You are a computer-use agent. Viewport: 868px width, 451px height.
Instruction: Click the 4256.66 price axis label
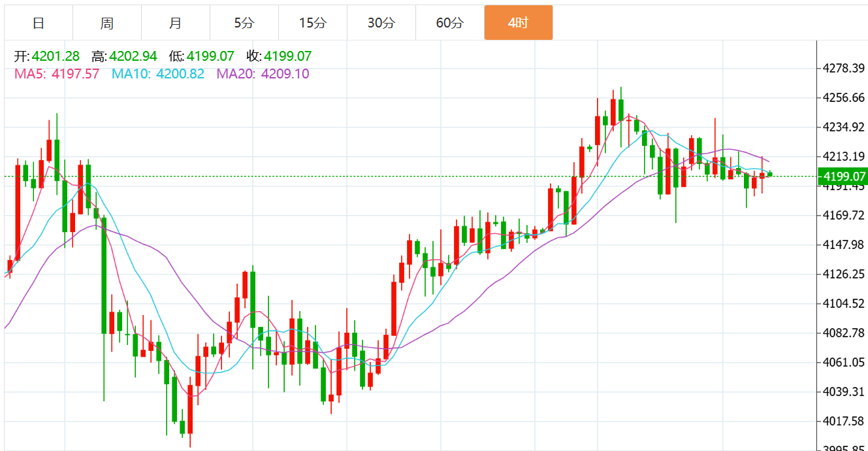pyautogui.click(x=844, y=98)
